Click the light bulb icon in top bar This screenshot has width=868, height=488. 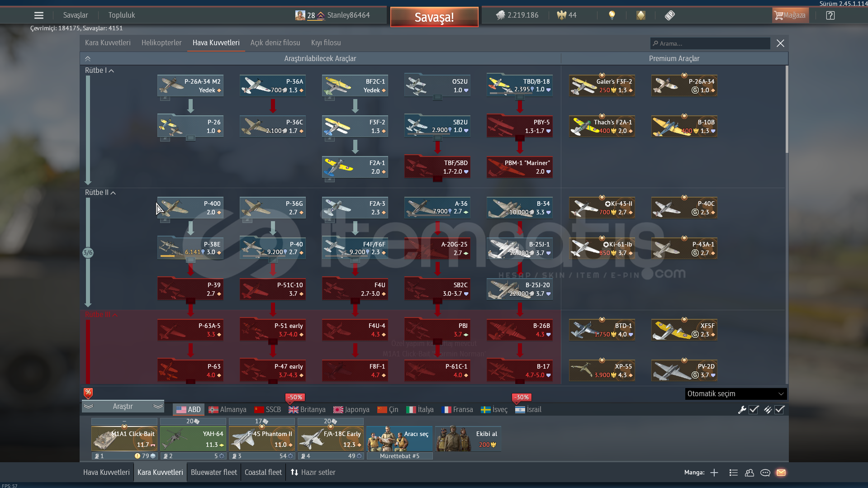(612, 15)
